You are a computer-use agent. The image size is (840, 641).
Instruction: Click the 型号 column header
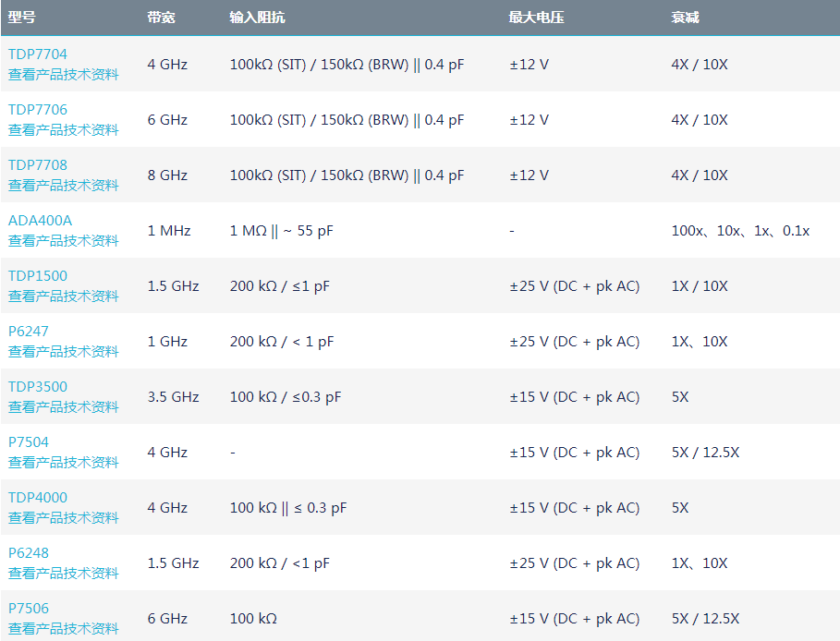[22, 18]
